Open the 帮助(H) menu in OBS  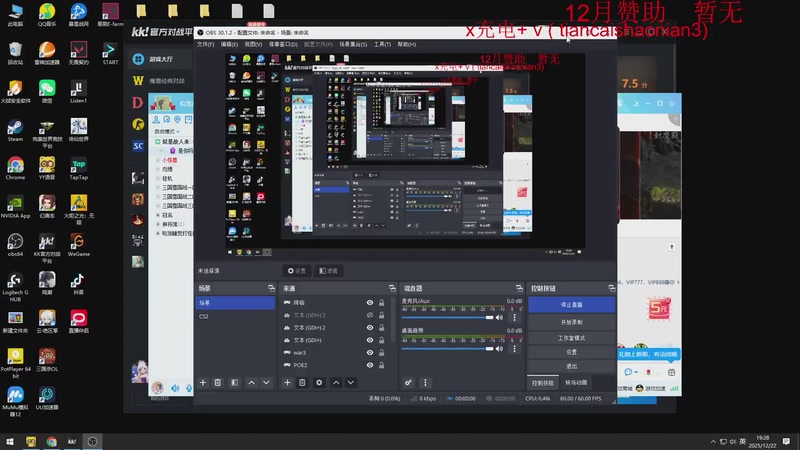click(407, 44)
